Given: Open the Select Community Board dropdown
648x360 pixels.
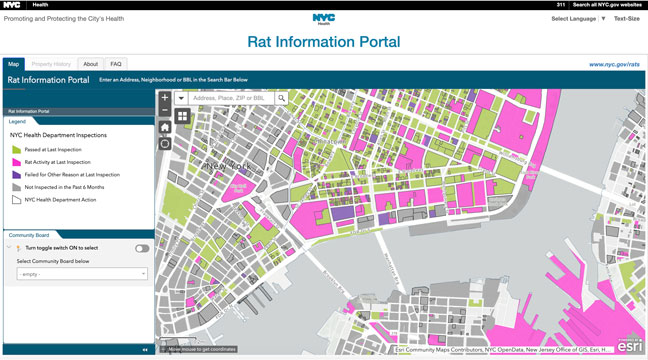Looking at the screenshot, I should pos(82,274).
